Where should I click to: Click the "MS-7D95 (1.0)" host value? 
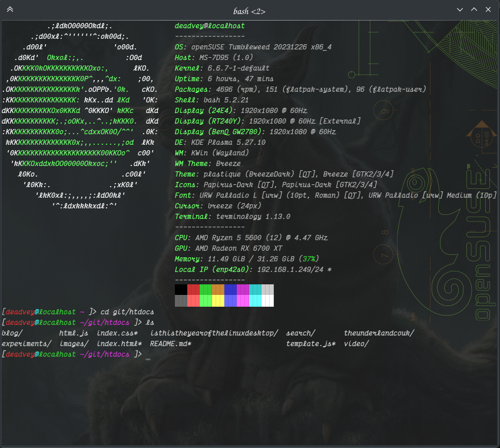pyautogui.click(x=226, y=58)
